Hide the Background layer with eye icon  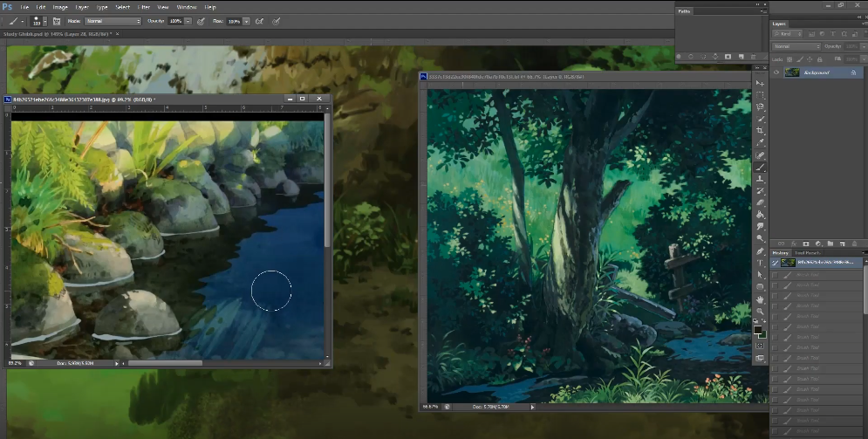[x=776, y=73]
